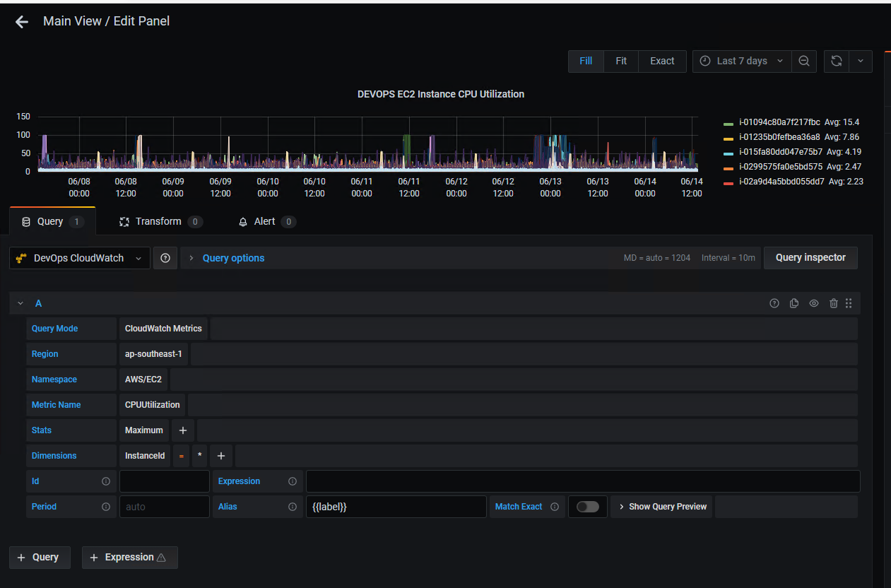Change the Maximum stat value

click(x=144, y=430)
